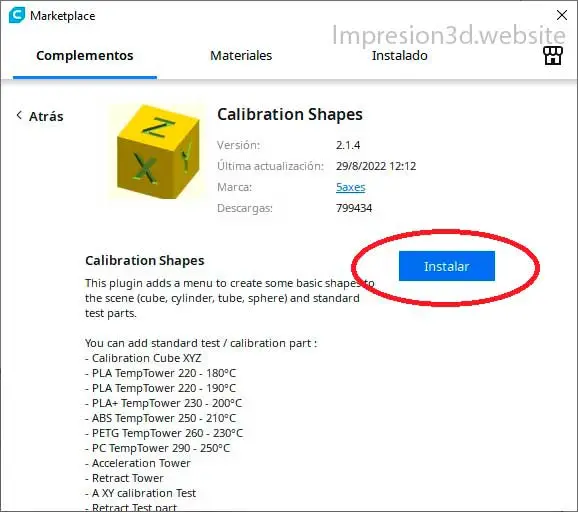Install the Calibration Shapes plugin
This screenshot has height=512, width=578.
coord(447,266)
